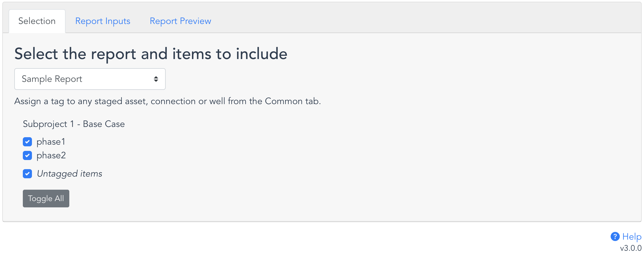Click the checkmark icon beside phase1
This screenshot has height=255, width=644.
(27, 142)
